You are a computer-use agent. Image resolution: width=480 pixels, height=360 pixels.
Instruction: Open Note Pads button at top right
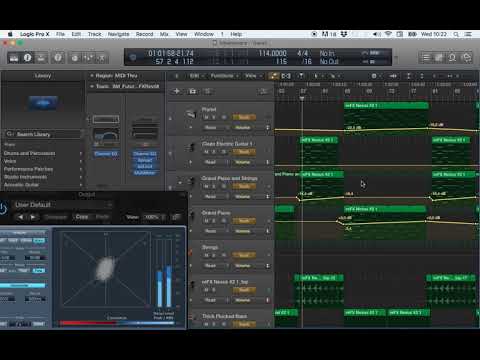click(x=439, y=58)
